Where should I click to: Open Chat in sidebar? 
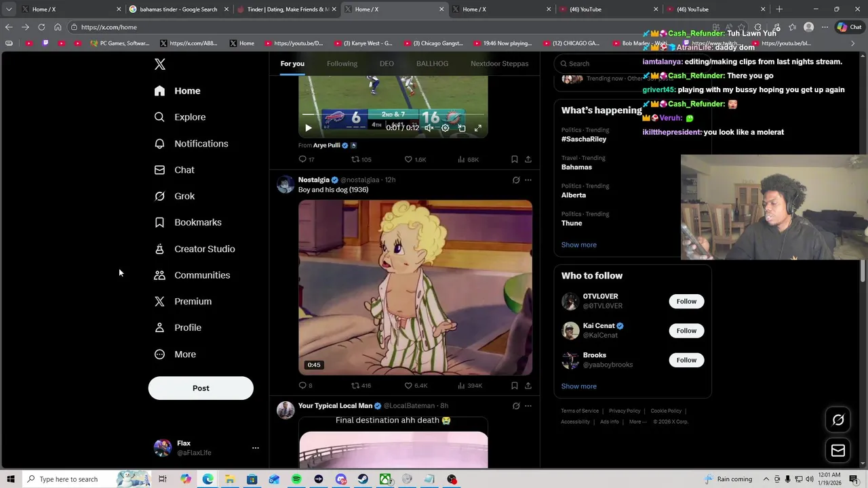(174, 170)
